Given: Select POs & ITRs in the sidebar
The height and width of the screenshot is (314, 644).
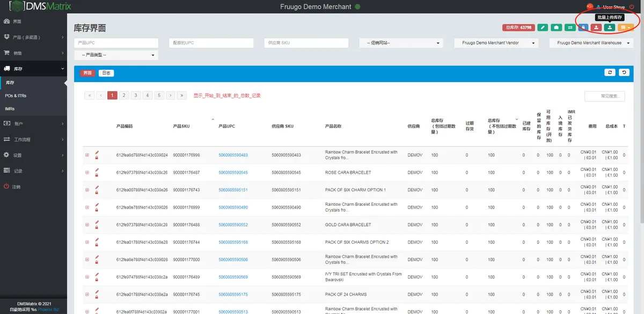Looking at the screenshot, I should point(16,96).
